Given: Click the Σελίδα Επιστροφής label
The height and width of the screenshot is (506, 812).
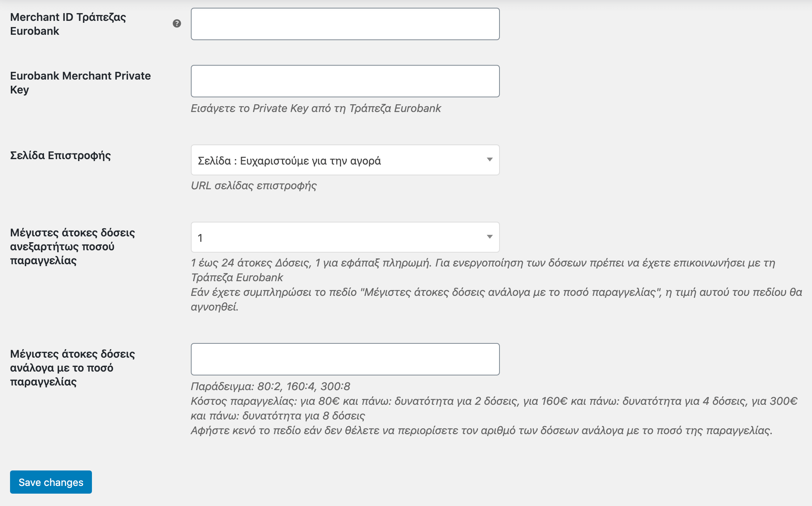Looking at the screenshot, I should (61, 155).
